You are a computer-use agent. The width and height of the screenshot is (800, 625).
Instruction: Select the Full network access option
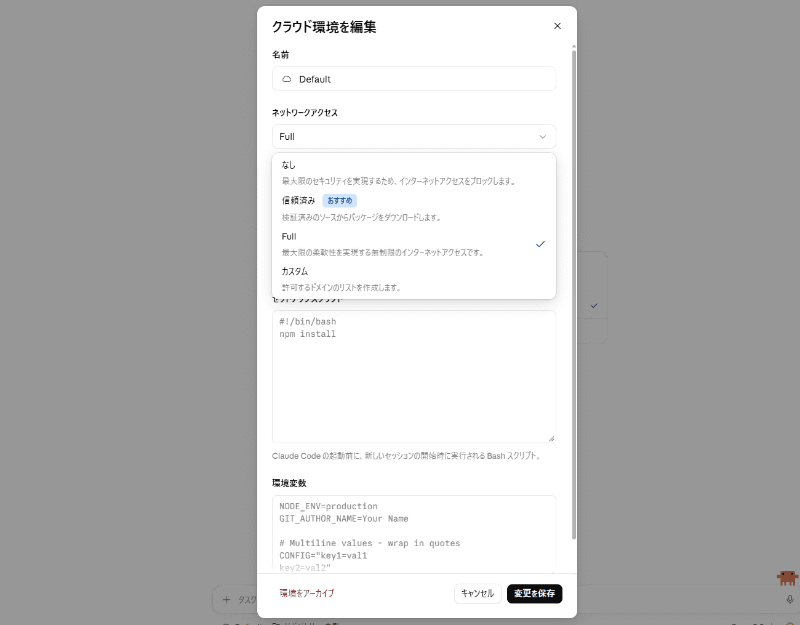tap(414, 244)
